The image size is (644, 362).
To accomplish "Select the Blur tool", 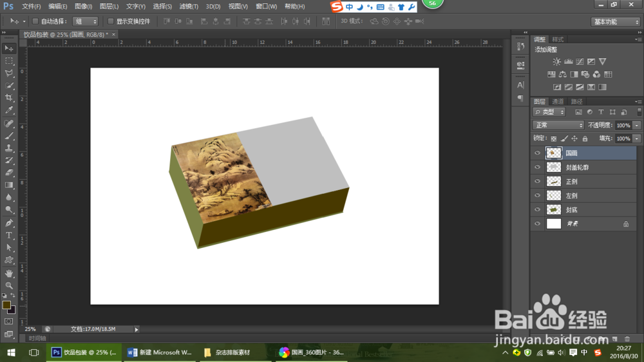I will coord(8,198).
